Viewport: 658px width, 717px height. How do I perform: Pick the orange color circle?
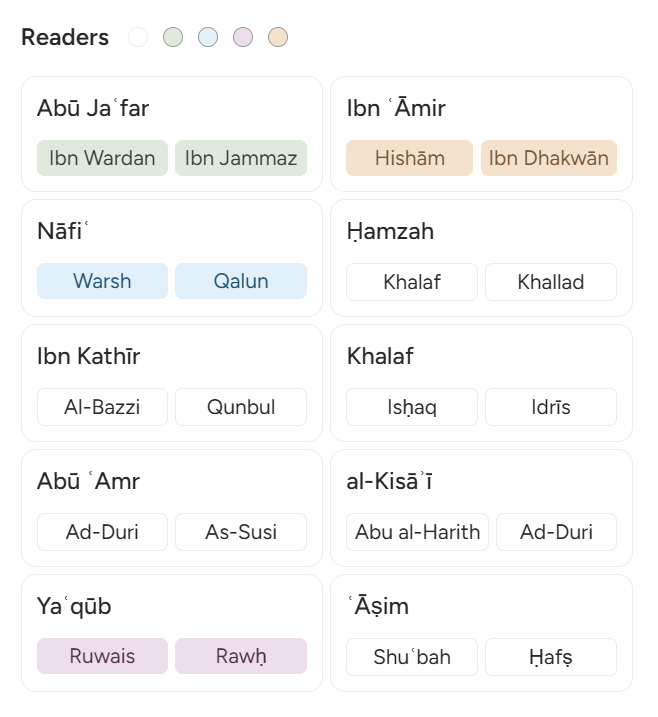pos(278,37)
